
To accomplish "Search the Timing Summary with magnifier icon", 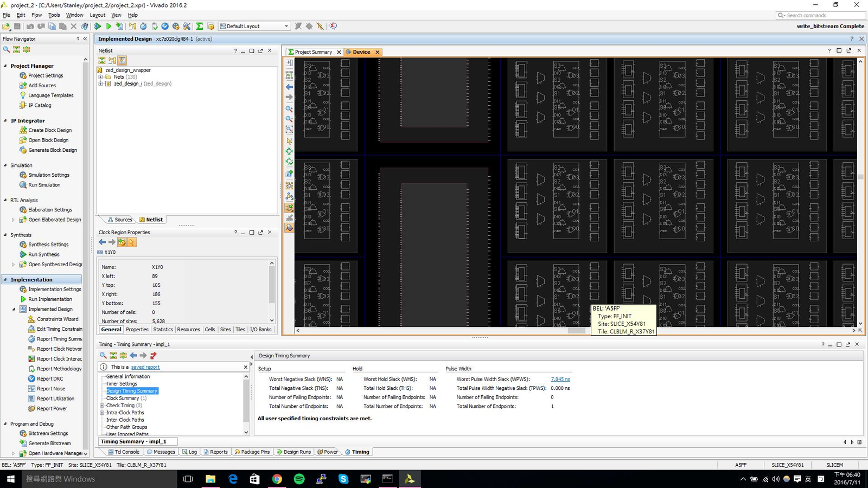I will pyautogui.click(x=103, y=356).
